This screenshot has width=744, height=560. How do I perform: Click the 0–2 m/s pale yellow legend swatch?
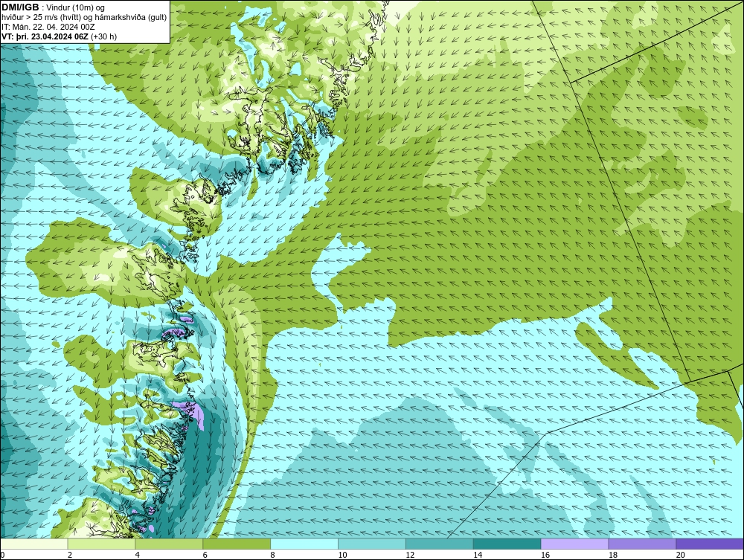pos(34,544)
